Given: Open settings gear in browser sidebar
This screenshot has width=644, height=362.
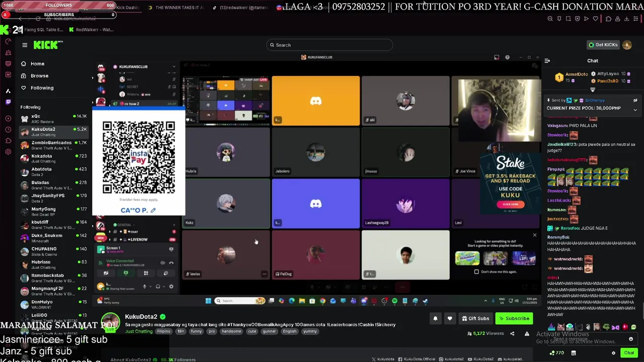Looking at the screenshot, I should coord(8,152).
